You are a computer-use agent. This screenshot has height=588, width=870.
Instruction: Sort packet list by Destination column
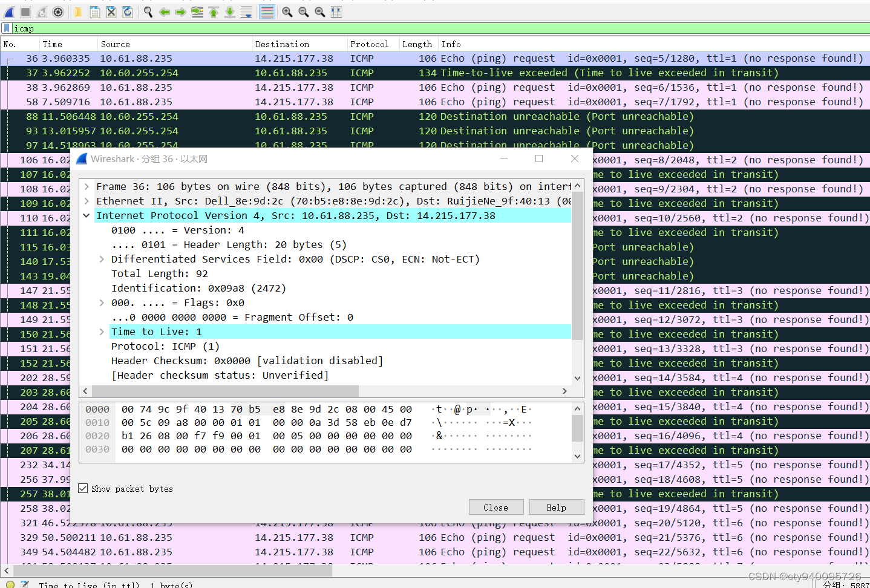click(299, 44)
